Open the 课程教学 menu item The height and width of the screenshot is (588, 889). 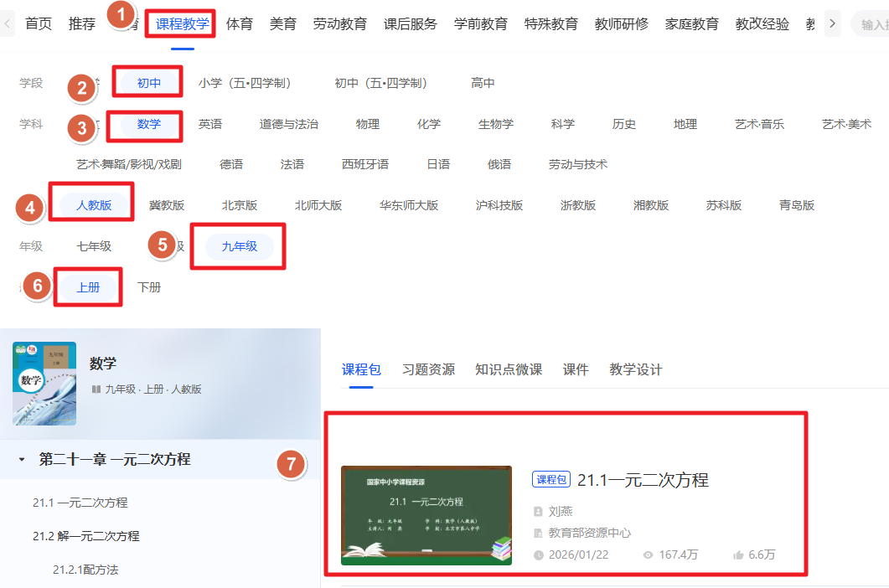(x=180, y=23)
